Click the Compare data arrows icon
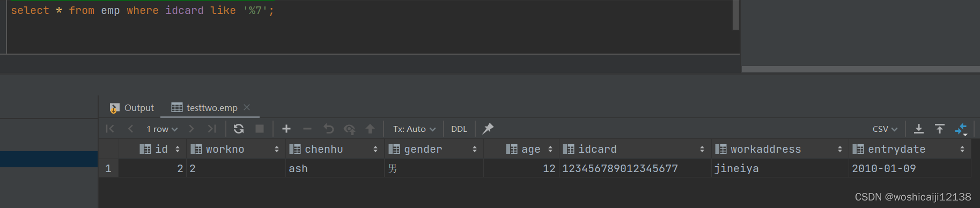This screenshot has height=208, width=980. [961, 129]
